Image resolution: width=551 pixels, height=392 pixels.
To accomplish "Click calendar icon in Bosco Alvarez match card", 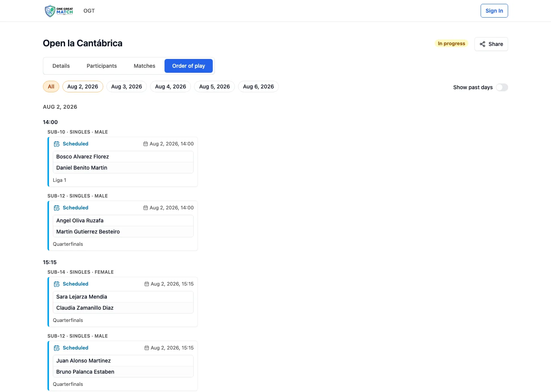I will [x=145, y=144].
